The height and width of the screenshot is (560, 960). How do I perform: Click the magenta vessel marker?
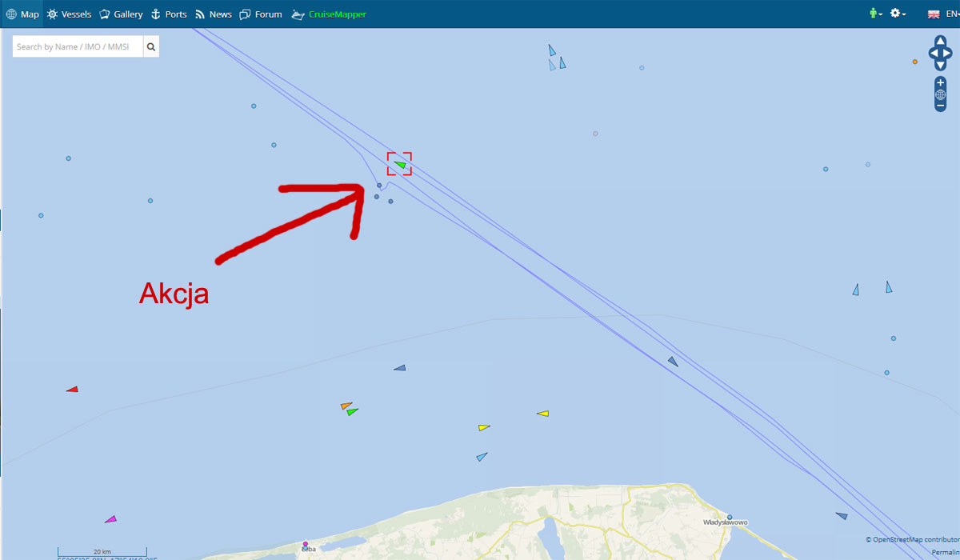(x=110, y=519)
